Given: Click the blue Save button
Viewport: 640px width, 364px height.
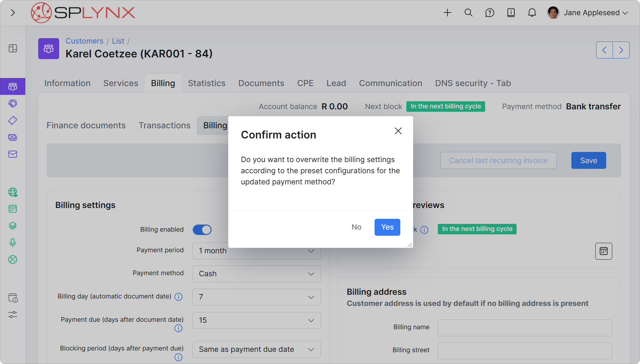Looking at the screenshot, I should [589, 160].
